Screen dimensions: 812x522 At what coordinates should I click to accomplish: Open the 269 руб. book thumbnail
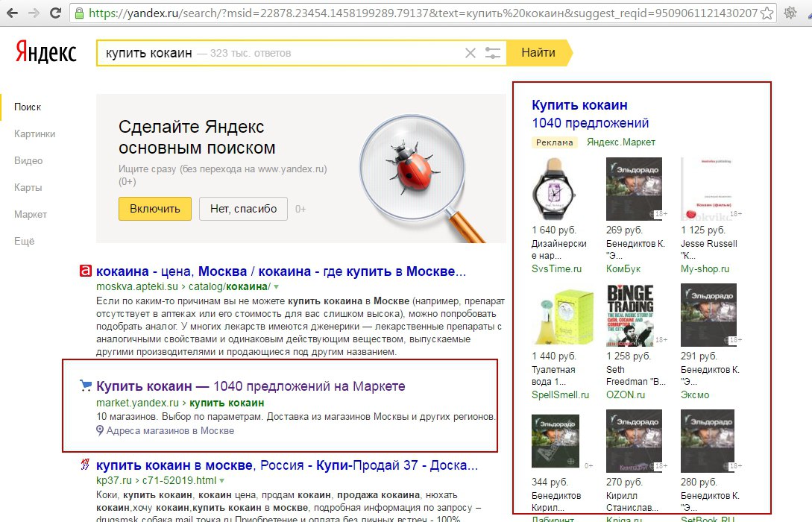635,189
